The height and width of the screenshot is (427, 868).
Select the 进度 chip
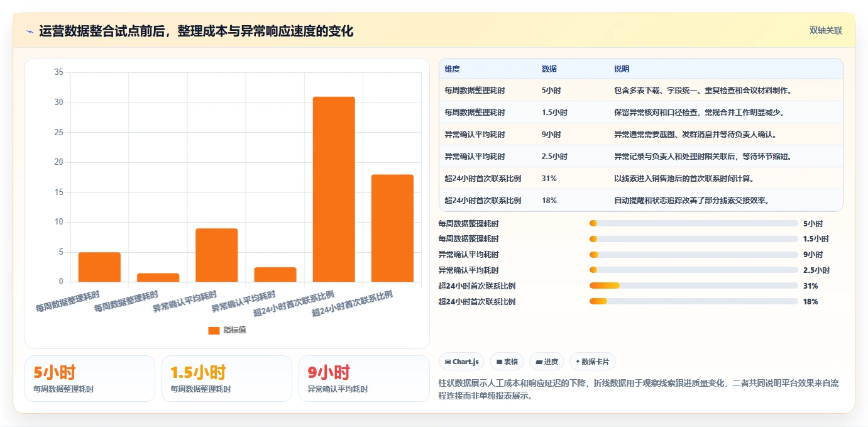[547, 362]
